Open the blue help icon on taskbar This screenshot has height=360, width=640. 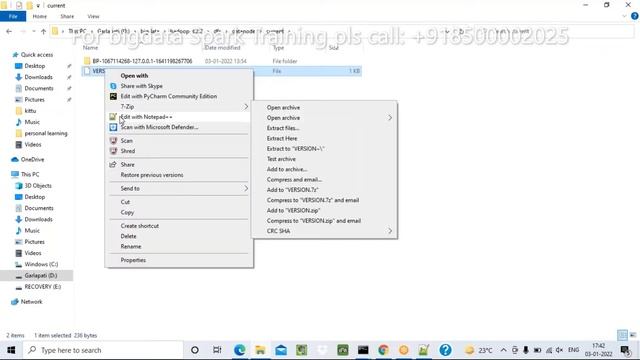445,350
